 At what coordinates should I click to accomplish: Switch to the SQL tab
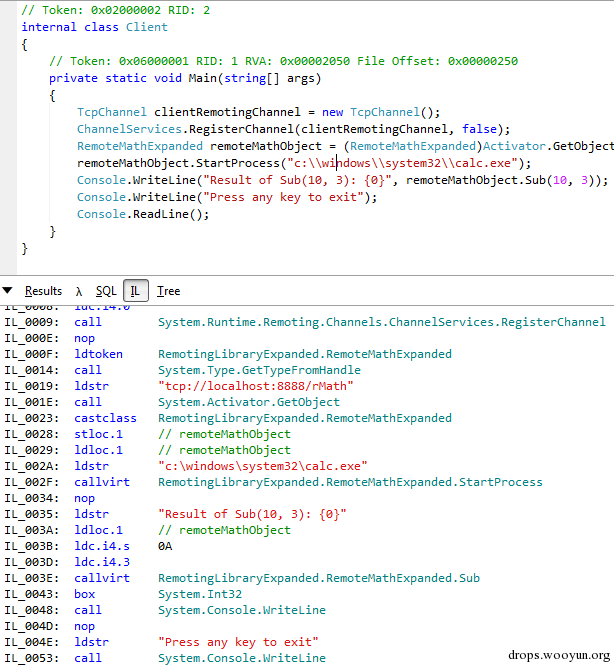(105, 291)
